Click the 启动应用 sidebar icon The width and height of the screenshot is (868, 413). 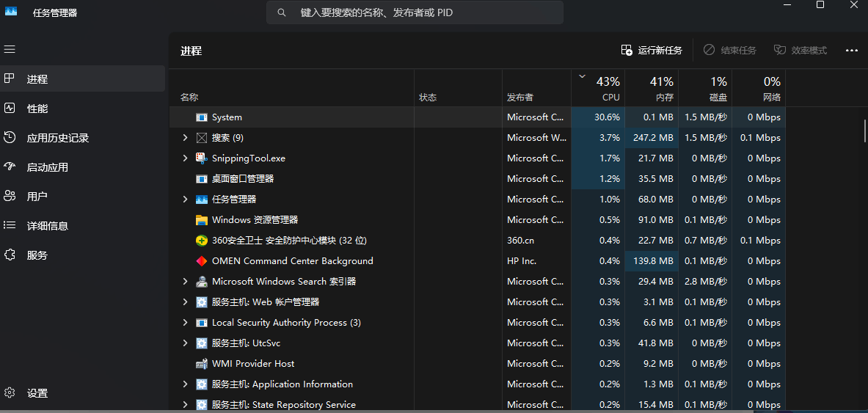click(x=10, y=167)
